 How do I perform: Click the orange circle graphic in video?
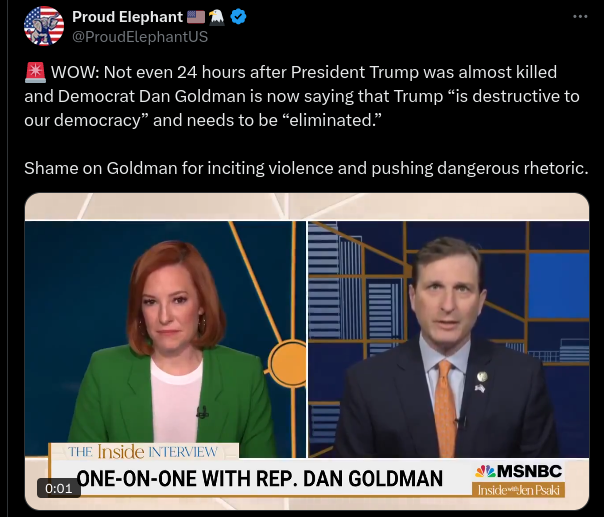tap(288, 364)
